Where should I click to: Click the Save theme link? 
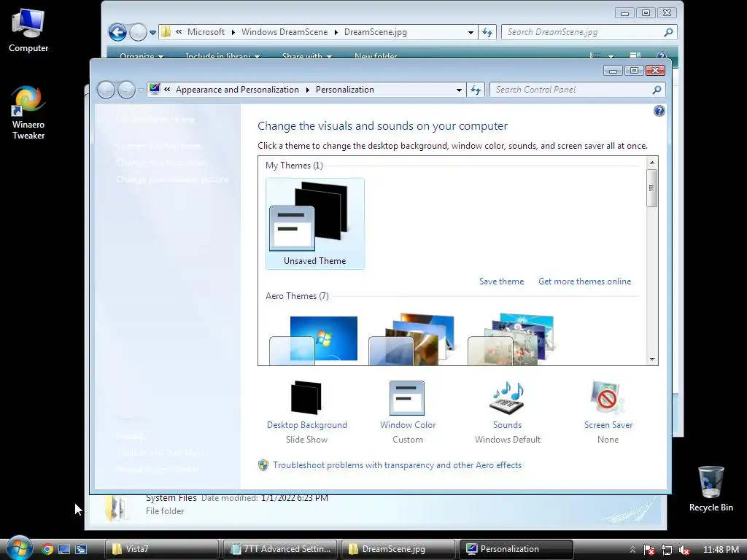click(x=501, y=281)
